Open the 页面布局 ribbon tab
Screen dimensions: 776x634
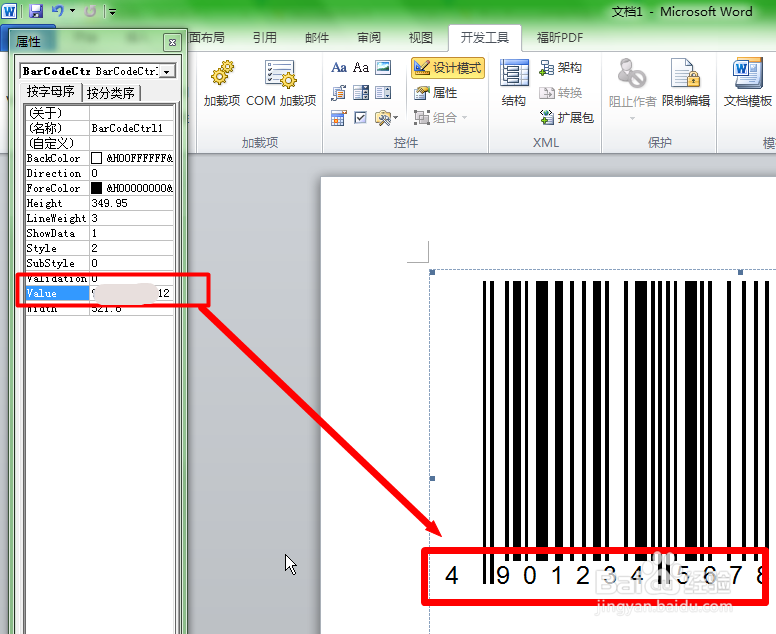click(x=207, y=38)
